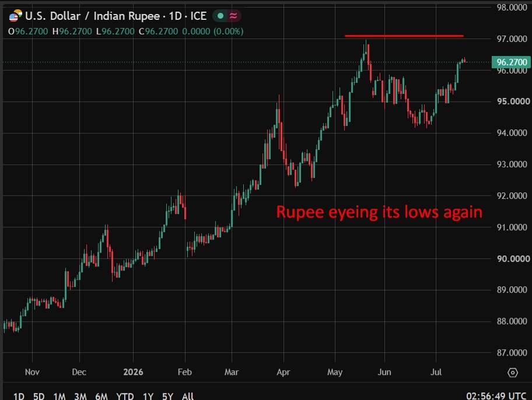Screen dimensions: 532x400
Task: Click the Feb date axis label
Action: (x=184, y=372)
